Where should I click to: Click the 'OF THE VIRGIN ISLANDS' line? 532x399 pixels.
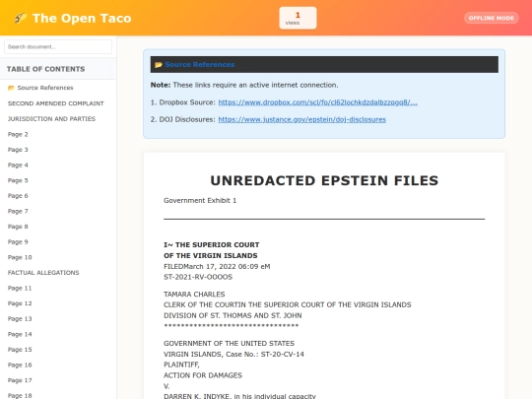211,255
